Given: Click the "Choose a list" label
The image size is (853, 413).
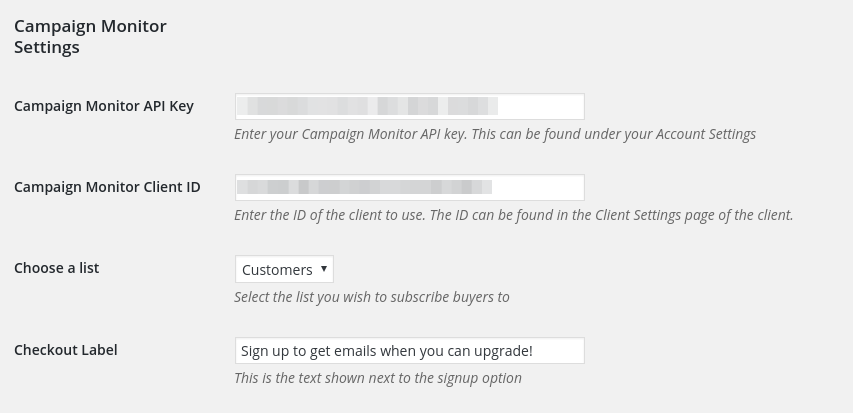Looking at the screenshot, I should [x=56, y=268].
